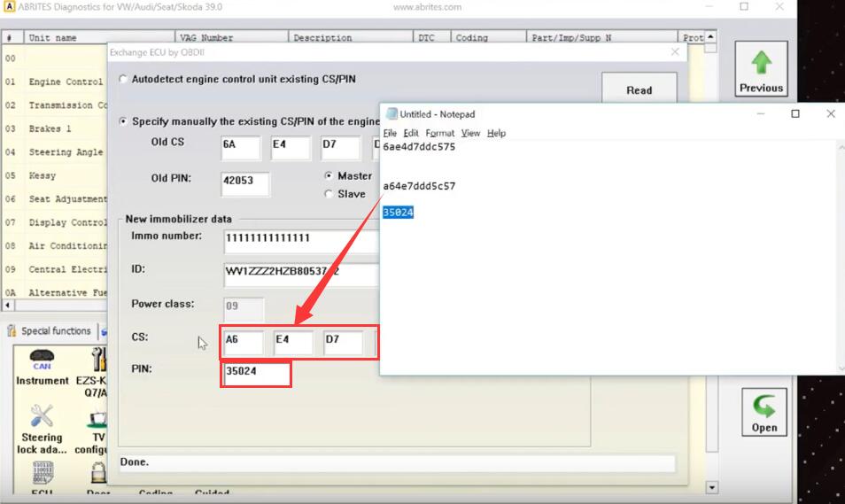The width and height of the screenshot is (845, 504).
Task: Select the 04 Steering Angle row
Action: click(55, 152)
